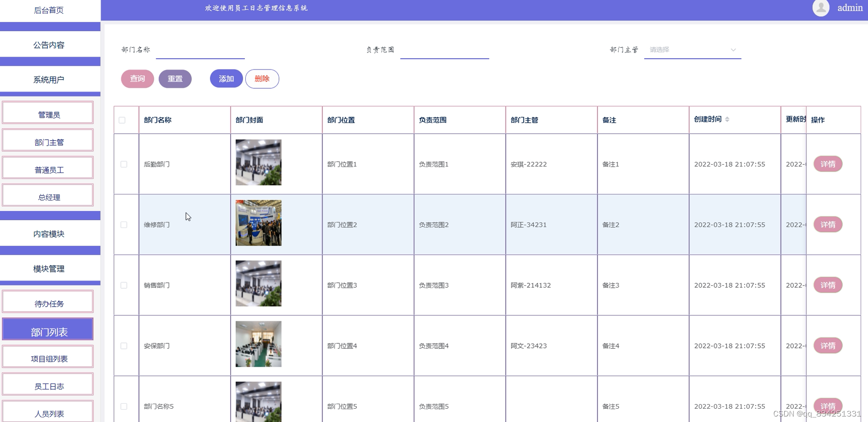Focus the 部门名称 search input field
The image size is (868, 422).
tap(200, 50)
